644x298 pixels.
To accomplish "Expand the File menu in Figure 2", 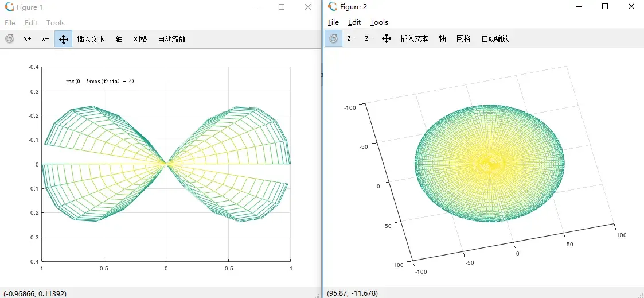I will [x=333, y=22].
